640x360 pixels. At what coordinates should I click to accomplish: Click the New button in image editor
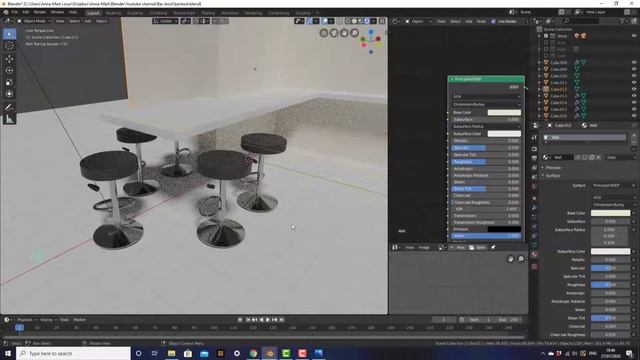pyautogui.click(x=458, y=247)
